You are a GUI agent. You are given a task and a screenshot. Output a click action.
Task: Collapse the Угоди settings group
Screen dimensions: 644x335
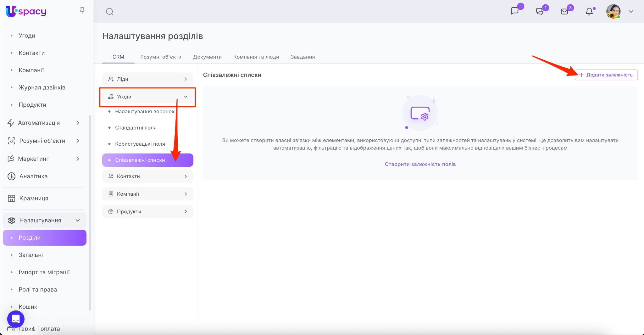click(x=186, y=97)
